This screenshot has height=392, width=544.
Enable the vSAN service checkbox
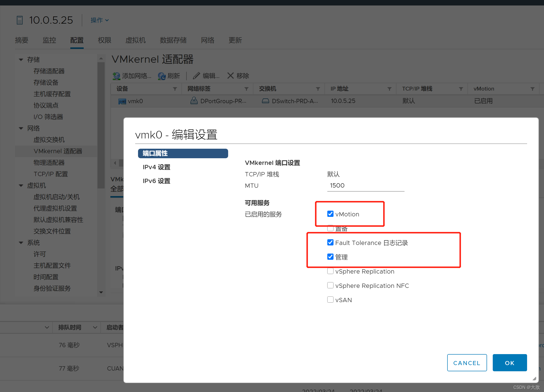330,300
